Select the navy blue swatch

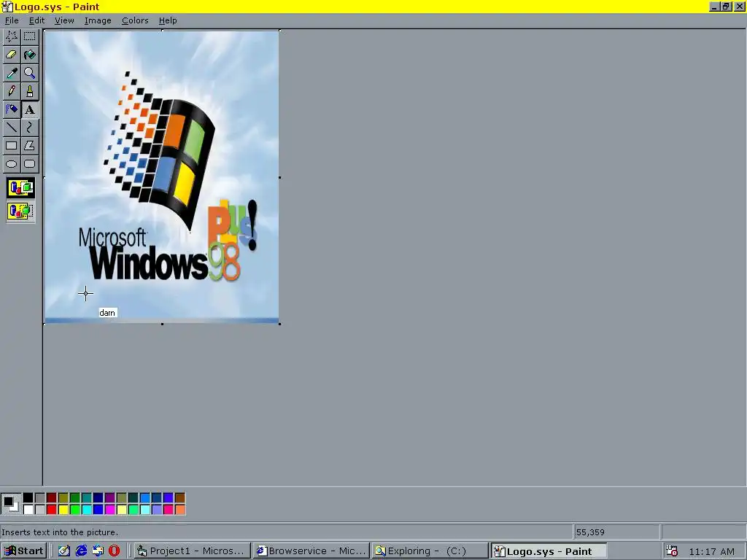point(98,497)
